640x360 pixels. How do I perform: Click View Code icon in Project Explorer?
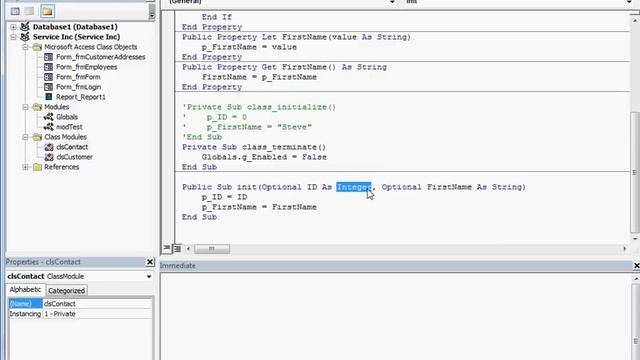click(x=15, y=11)
